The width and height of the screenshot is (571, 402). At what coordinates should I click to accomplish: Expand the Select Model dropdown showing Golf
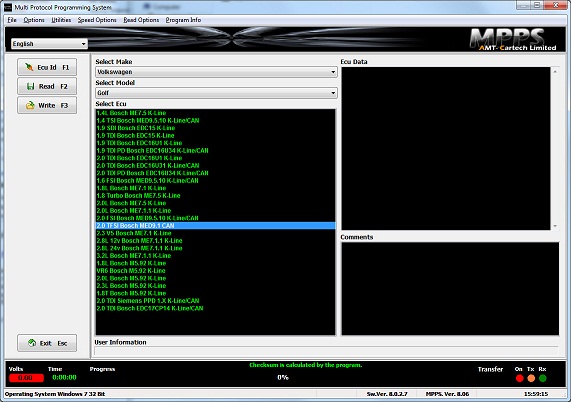pyautogui.click(x=216, y=93)
